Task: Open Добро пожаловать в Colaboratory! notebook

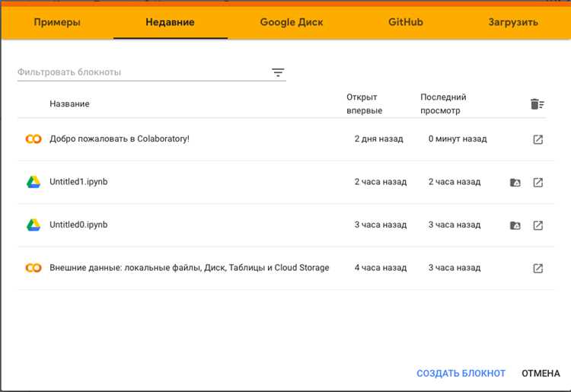Action: coord(120,139)
